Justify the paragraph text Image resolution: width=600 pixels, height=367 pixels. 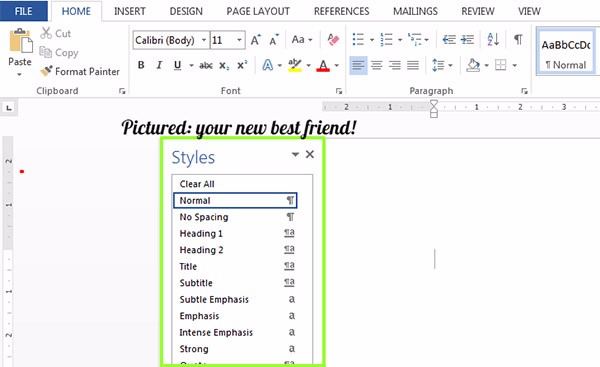(x=413, y=65)
